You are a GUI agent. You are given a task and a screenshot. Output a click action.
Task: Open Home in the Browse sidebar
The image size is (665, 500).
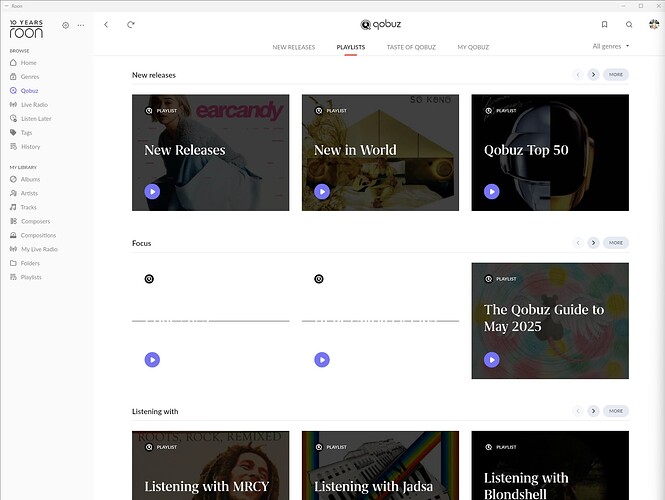pos(23,63)
